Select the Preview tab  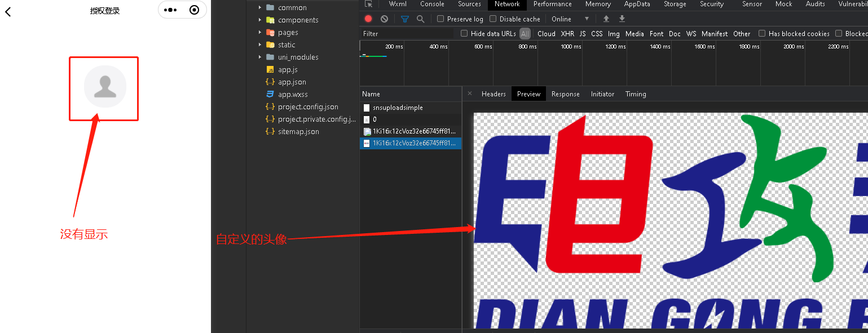pyautogui.click(x=528, y=94)
